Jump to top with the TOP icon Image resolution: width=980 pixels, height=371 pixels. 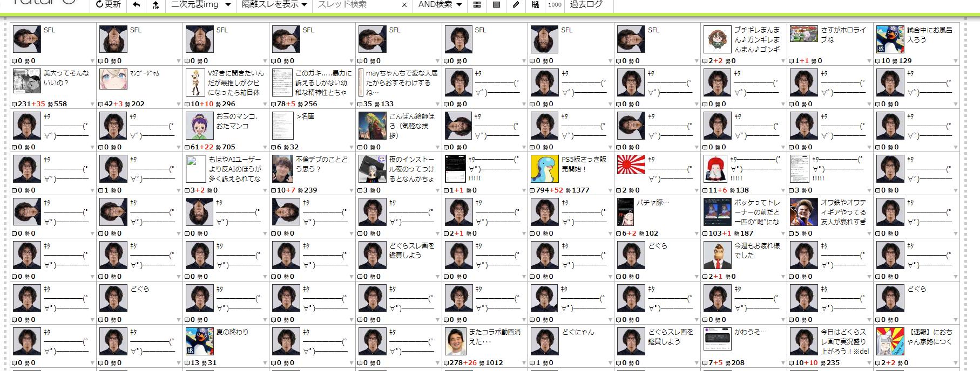(x=156, y=5)
